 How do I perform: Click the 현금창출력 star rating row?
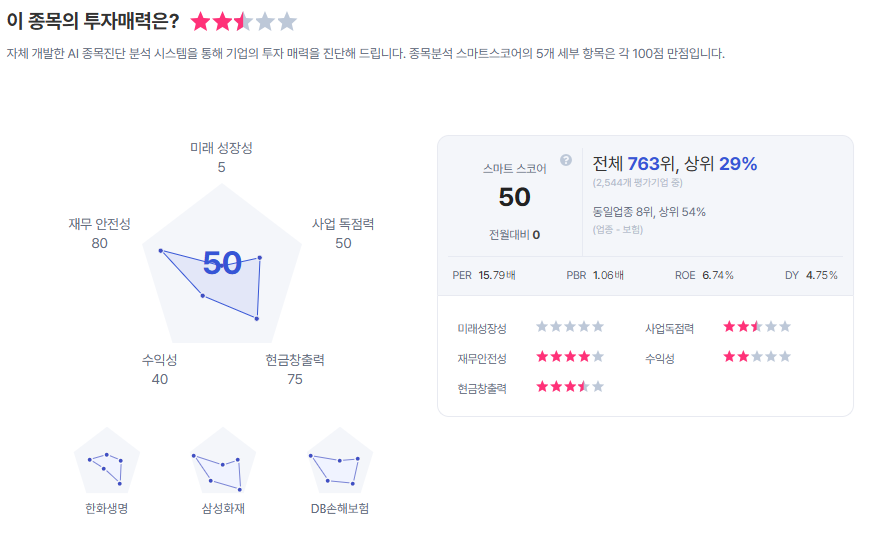(570, 386)
